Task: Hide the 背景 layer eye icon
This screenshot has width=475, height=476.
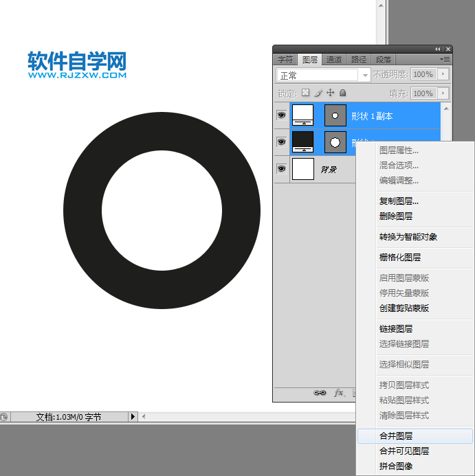Action: 281,168
